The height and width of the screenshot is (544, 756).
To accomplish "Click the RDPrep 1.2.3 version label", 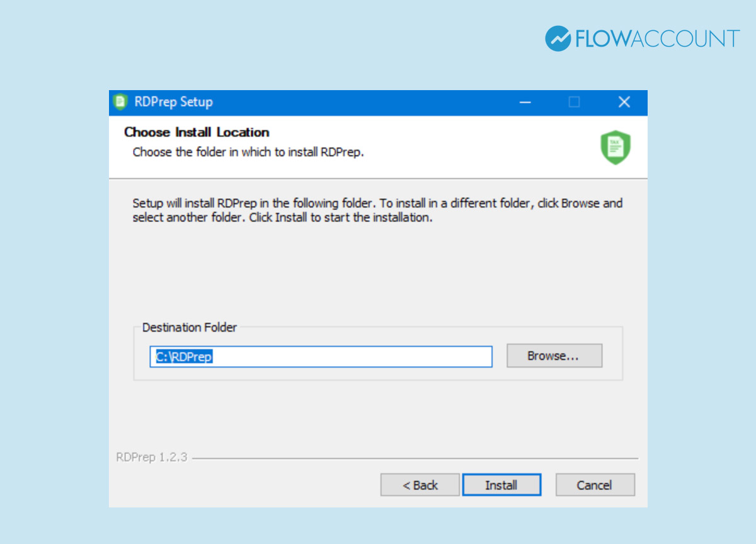I will (151, 458).
